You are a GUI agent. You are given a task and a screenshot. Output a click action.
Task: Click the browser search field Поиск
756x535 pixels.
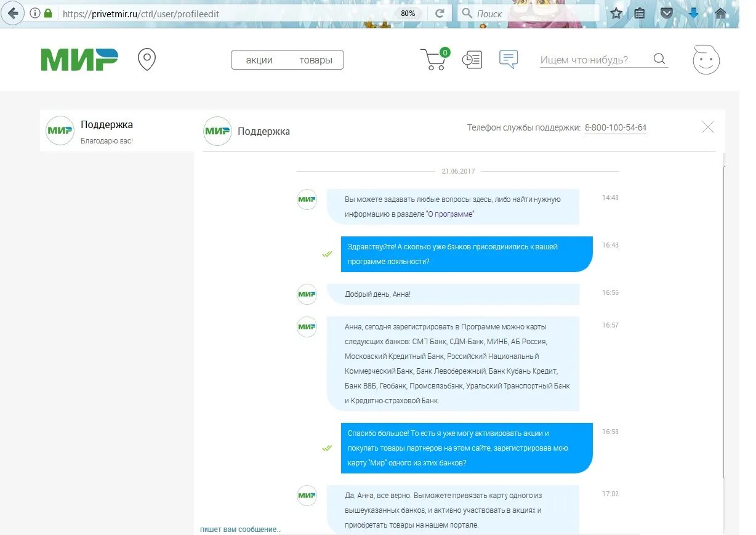tap(528, 13)
